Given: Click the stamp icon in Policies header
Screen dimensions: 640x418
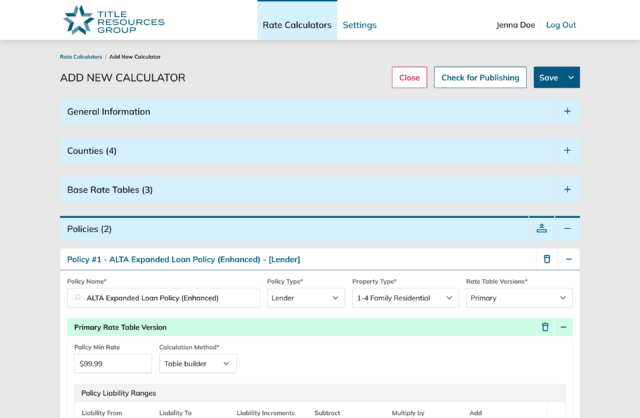Looking at the screenshot, I should point(542,229).
